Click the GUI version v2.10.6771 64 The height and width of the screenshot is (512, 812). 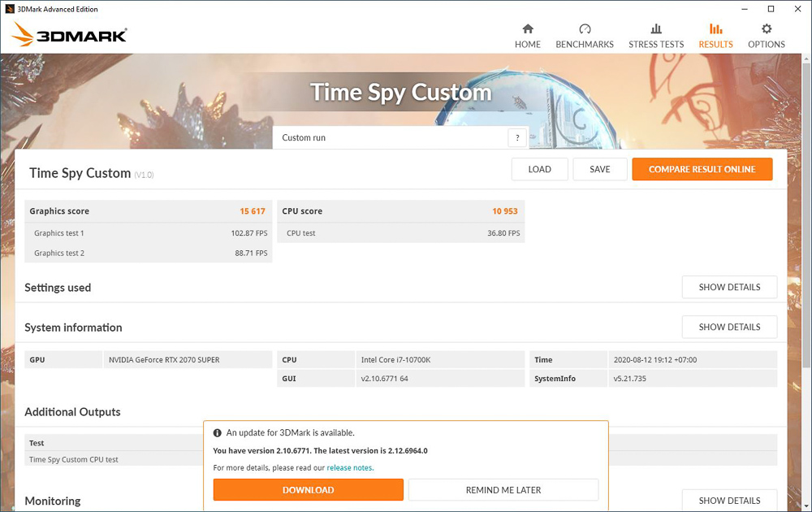point(384,379)
